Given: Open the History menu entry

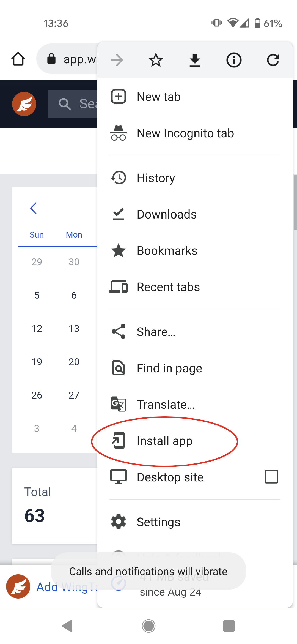Looking at the screenshot, I should click(195, 178).
